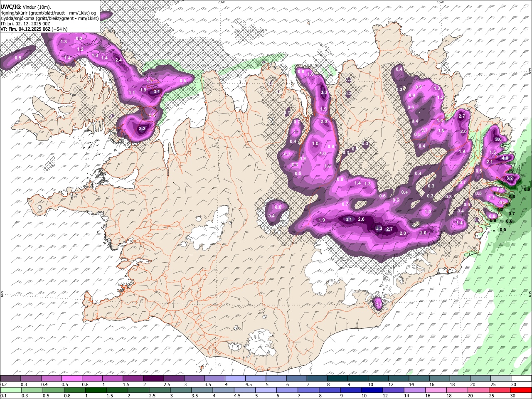Viewport: 532px width, 399px height.
Task: Click the '3.6' snowfall value on the map
Action: [498, 139]
